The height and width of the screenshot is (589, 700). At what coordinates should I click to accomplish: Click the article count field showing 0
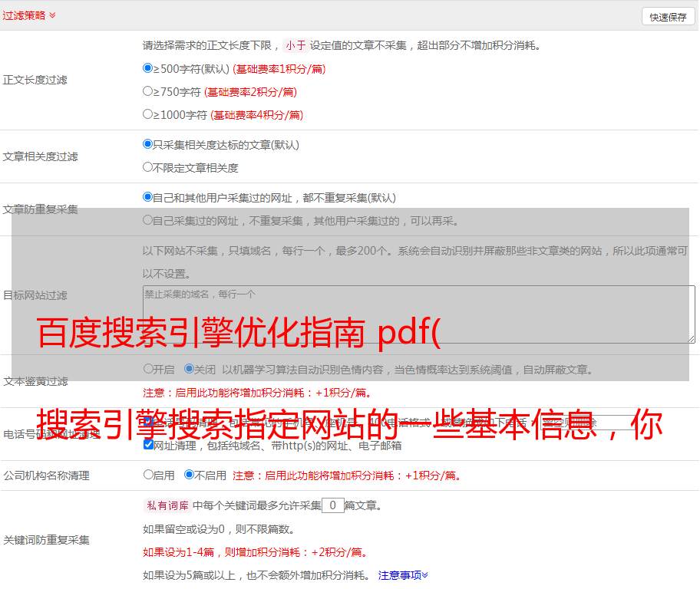tap(332, 505)
